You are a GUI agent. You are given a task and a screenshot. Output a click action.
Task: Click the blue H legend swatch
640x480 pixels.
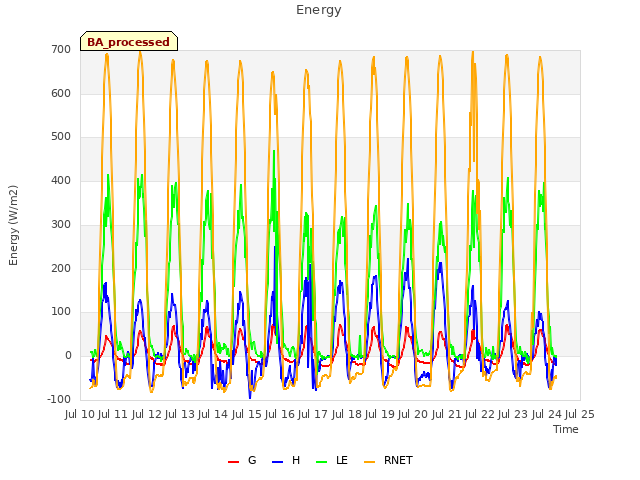pos(278,462)
